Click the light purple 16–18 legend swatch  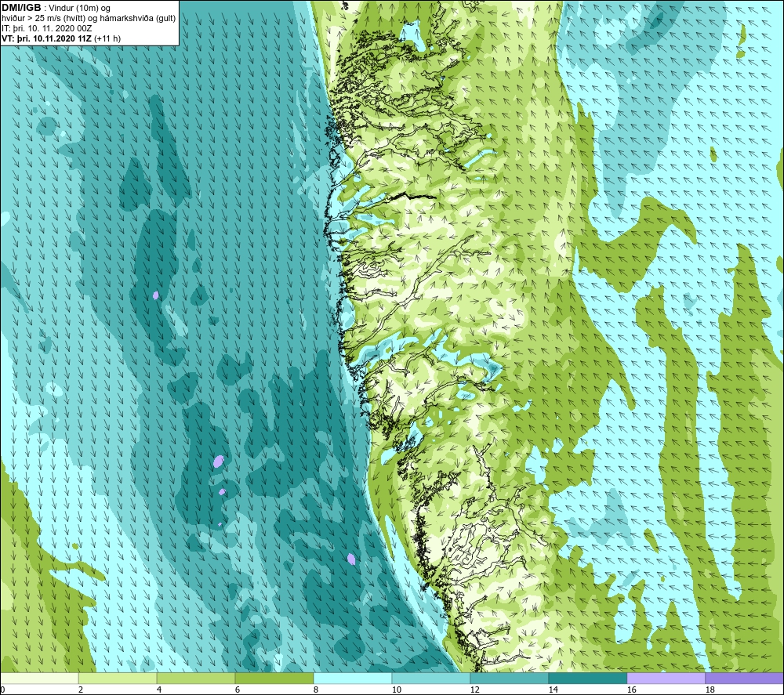point(666,679)
